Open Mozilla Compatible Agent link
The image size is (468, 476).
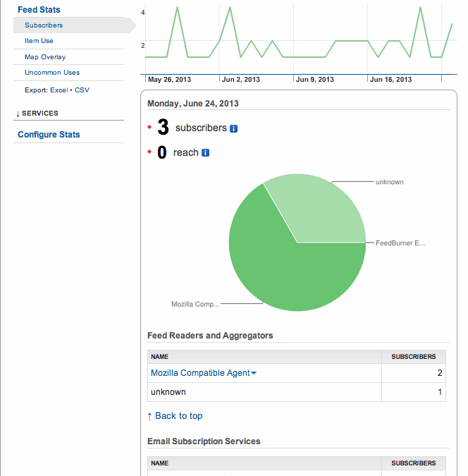click(200, 373)
